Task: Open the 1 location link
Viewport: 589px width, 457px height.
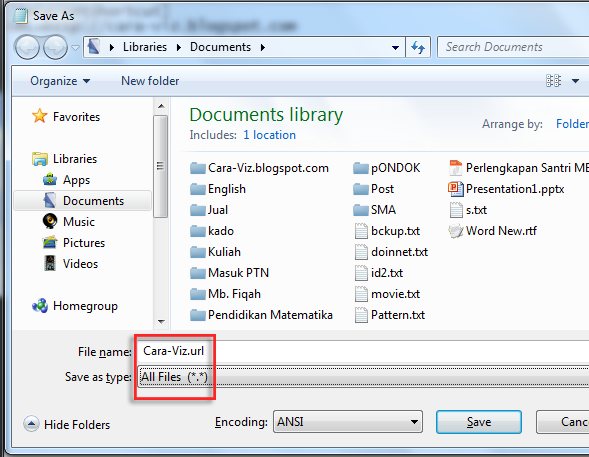Action: (269, 135)
